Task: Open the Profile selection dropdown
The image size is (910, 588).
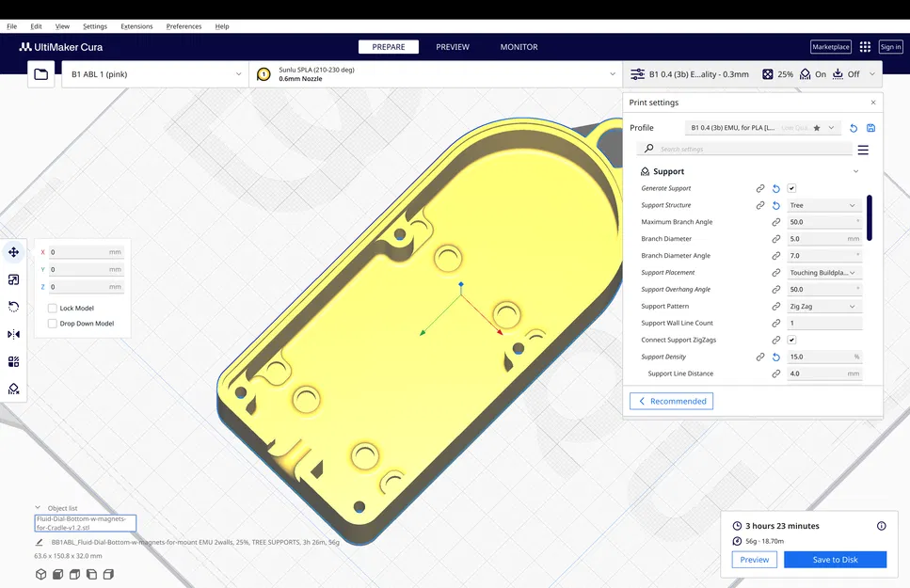Action: tap(762, 128)
